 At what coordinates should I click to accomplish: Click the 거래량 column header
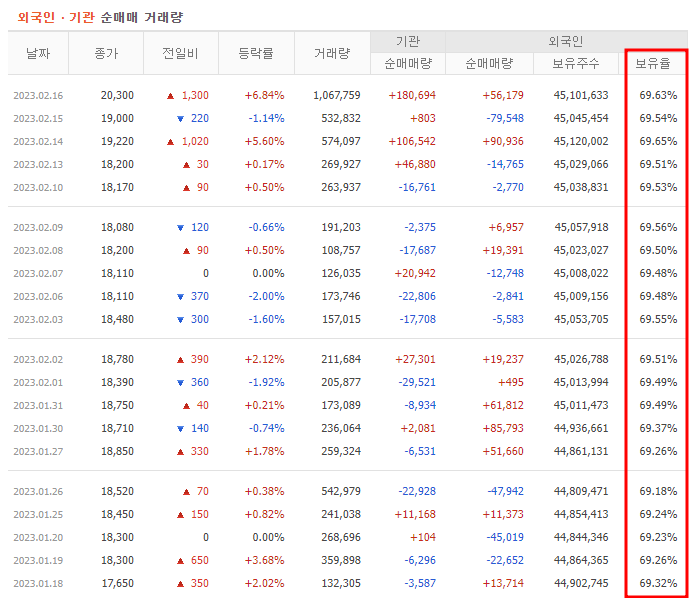[x=332, y=54]
